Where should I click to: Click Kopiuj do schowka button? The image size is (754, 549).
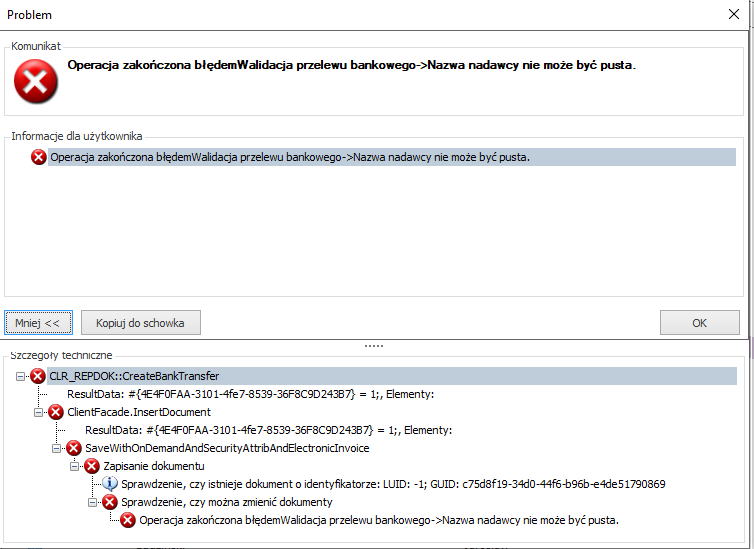tap(140, 323)
